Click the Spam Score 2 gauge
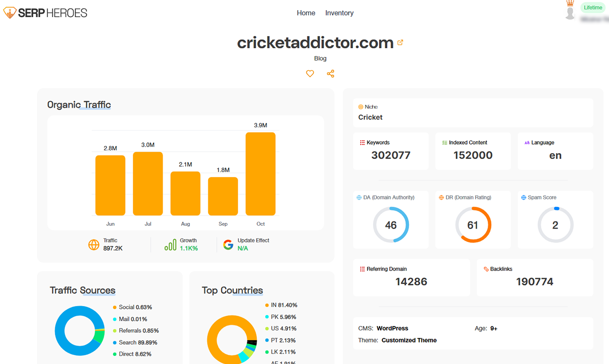Viewport: 609px width, 364px height. 555,225
